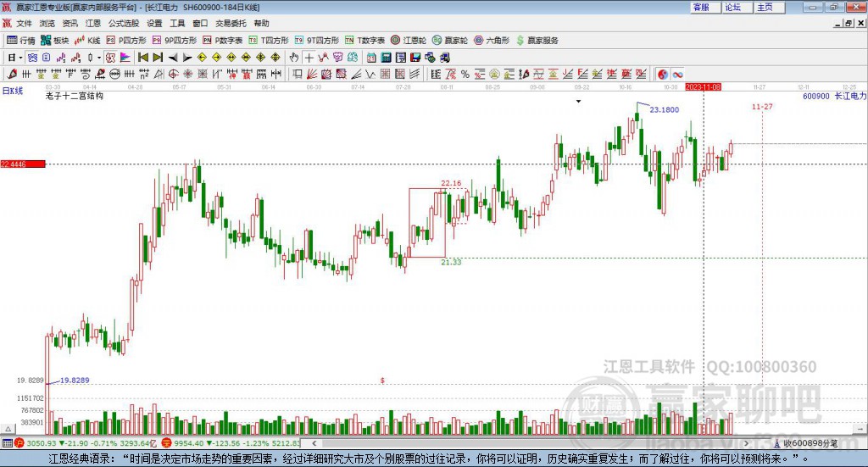Open the 板块 sector view

coord(55,41)
